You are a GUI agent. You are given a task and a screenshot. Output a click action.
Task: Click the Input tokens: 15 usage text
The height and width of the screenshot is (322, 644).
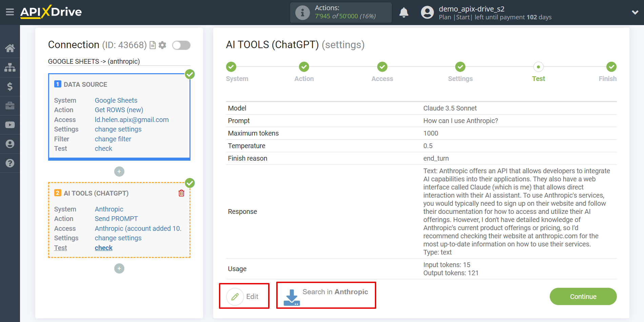tap(447, 265)
